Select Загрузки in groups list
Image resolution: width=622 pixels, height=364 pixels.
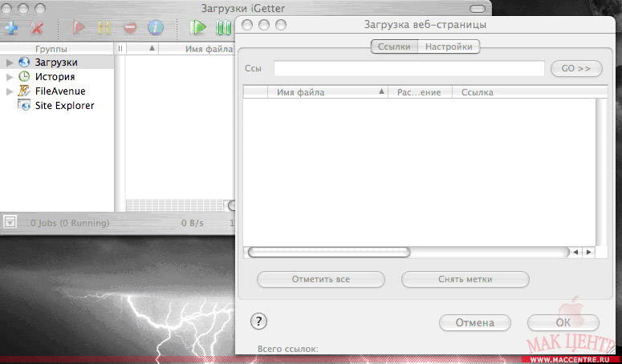(56, 63)
